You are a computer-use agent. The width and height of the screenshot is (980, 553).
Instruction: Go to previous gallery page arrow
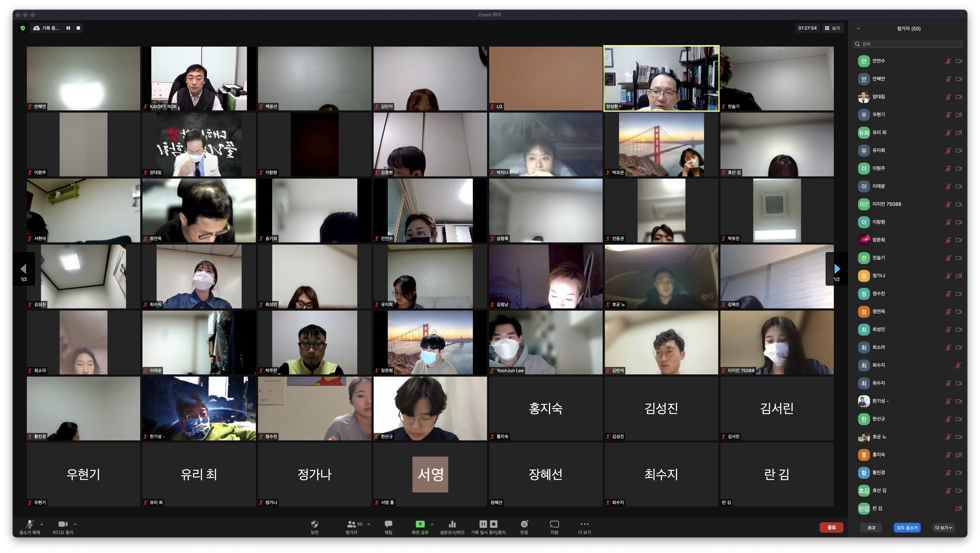coord(24,268)
